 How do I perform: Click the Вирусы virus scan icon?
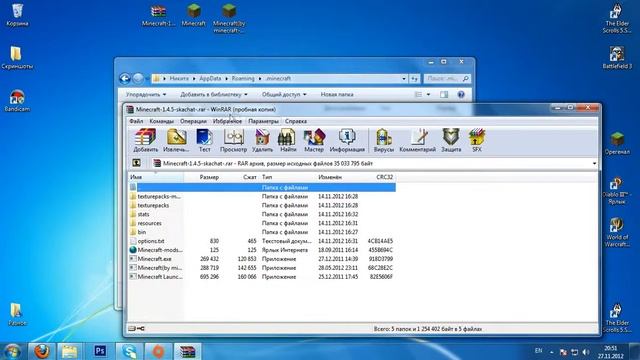coord(384,141)
